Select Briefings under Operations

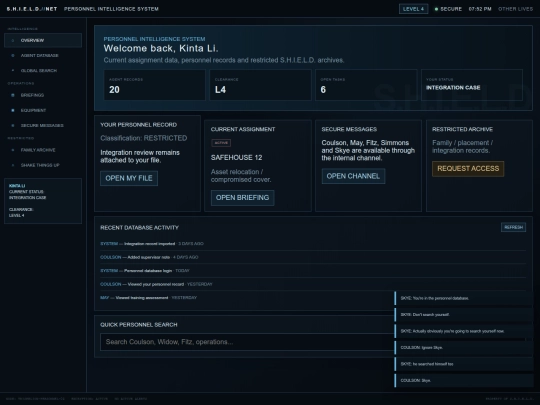pos(43,95)
